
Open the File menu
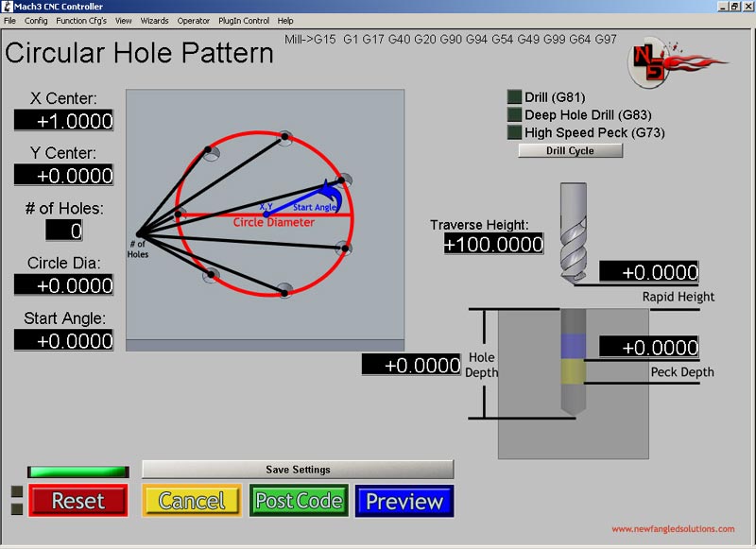pyautogui.click(x=9, y=21)
